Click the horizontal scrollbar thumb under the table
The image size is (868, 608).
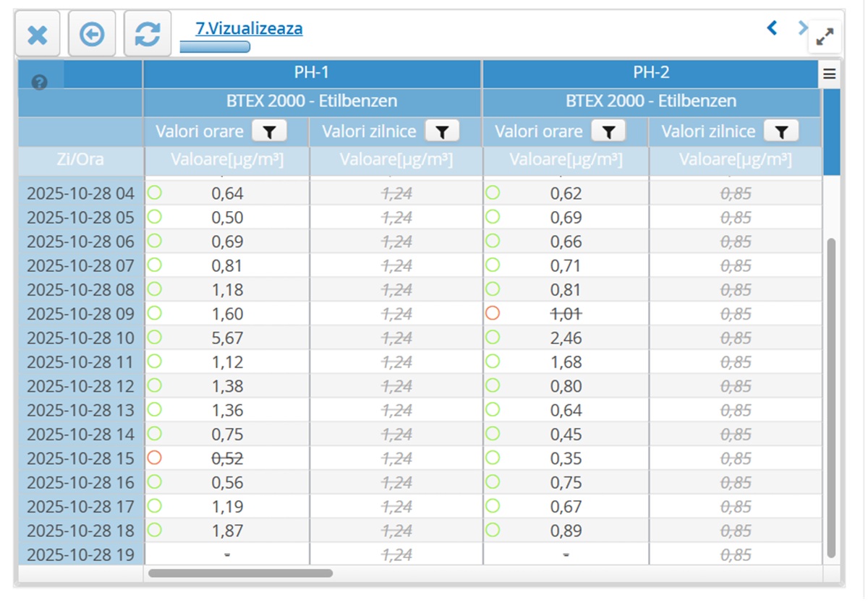[x=240, y=573]
